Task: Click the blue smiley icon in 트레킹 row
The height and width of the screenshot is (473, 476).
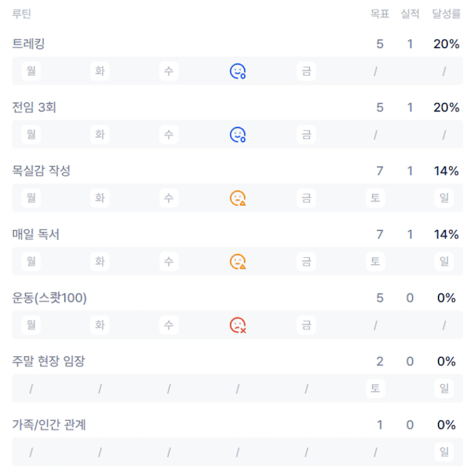Action: [238, 71]
